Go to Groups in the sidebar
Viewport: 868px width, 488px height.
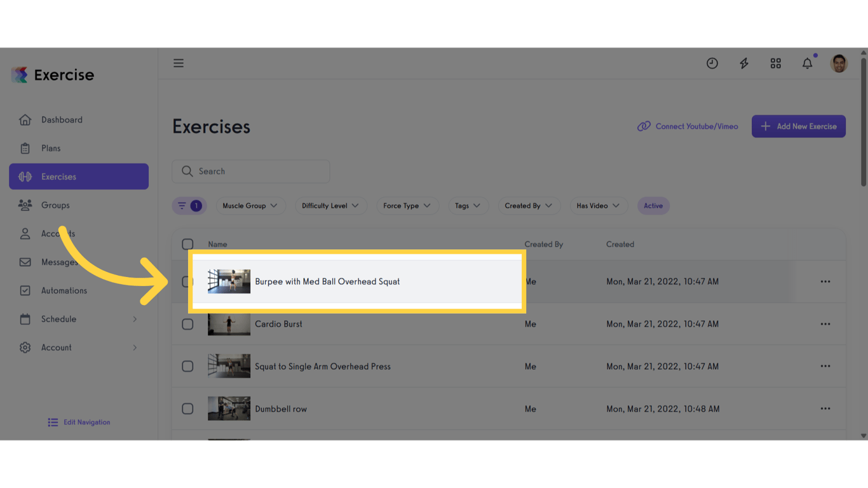55,205
